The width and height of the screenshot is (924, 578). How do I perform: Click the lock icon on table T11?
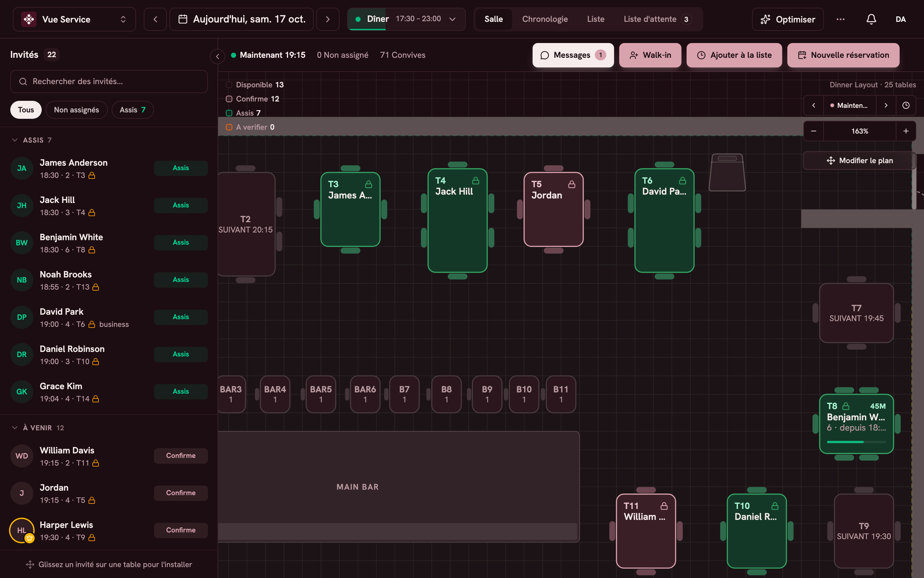(x=664, y=506)
